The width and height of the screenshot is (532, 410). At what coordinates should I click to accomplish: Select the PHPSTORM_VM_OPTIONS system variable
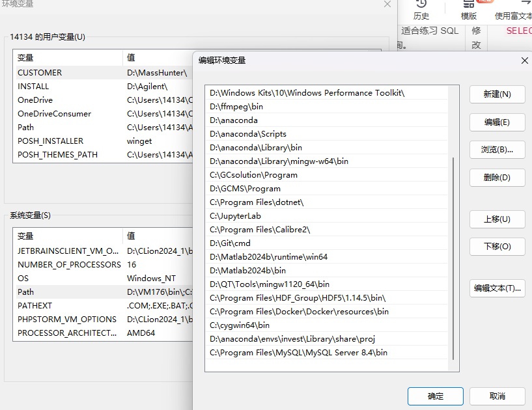103,320
